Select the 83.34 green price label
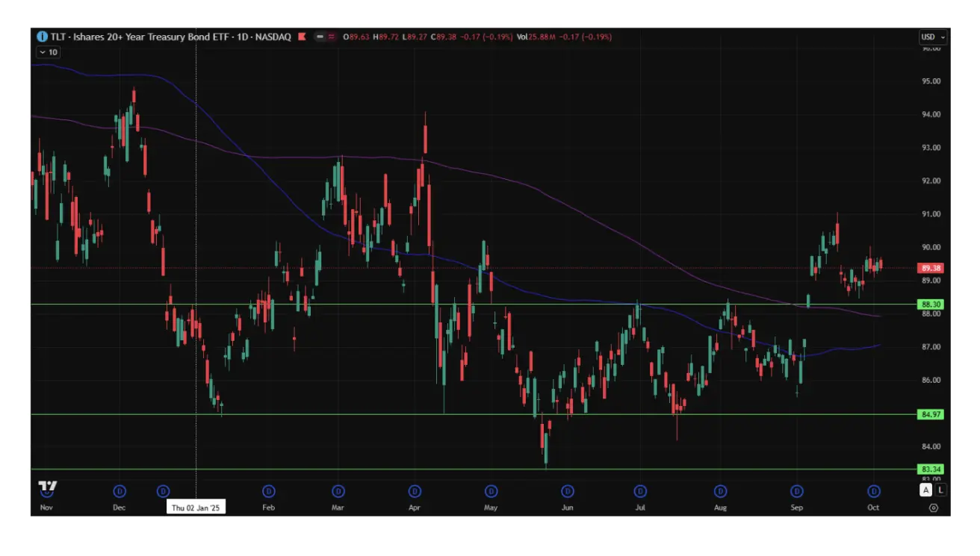Image resolution: width=980 pixels, height=556 pixels. tap(931, 469)
